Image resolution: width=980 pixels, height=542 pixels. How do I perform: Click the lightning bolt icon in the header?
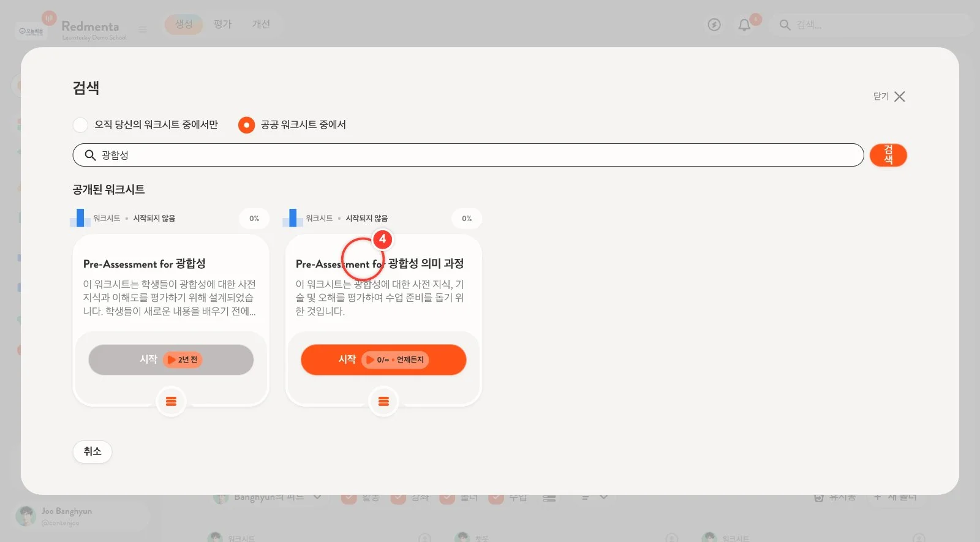(714, 25)
